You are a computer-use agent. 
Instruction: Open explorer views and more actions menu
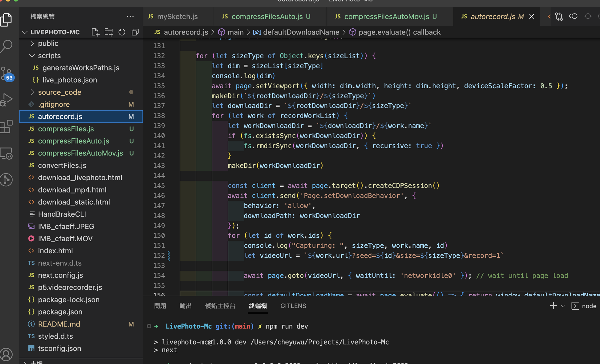pyautogui.click(x=130, y=17)
